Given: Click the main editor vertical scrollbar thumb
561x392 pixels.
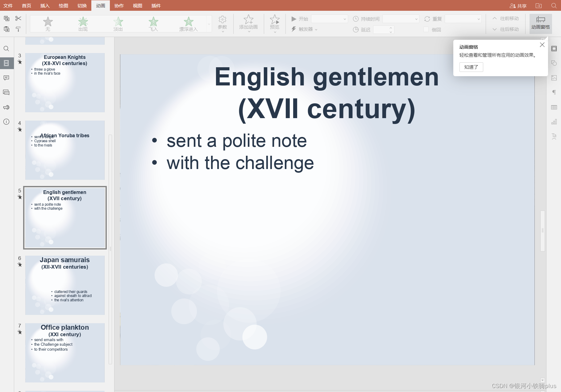Looking at the screenshot, I should [x=542, y=231].
